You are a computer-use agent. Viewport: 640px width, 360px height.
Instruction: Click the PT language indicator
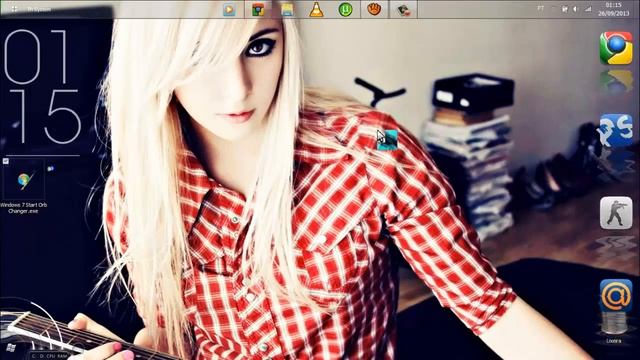point(540,8)
